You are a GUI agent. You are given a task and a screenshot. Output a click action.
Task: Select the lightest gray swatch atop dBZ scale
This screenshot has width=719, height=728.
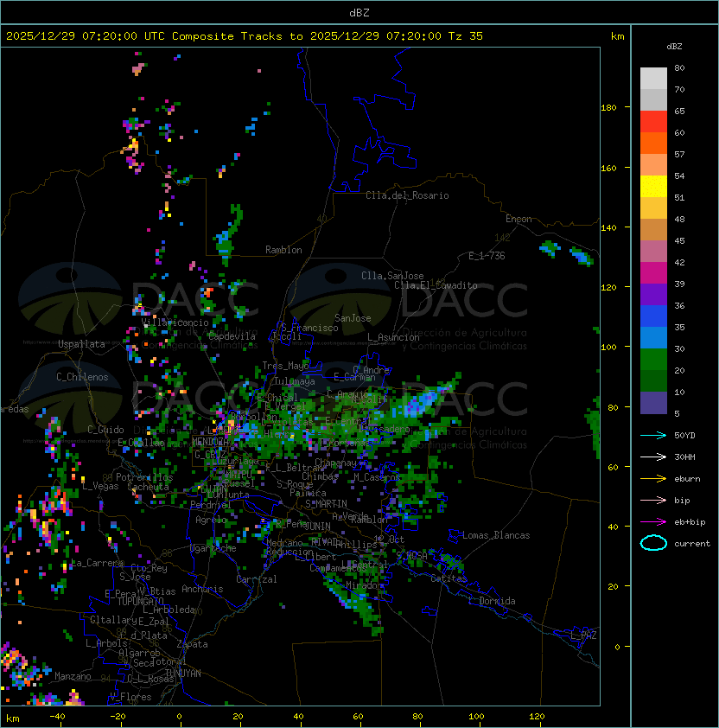pyautogui.click(x=653, y=79)
